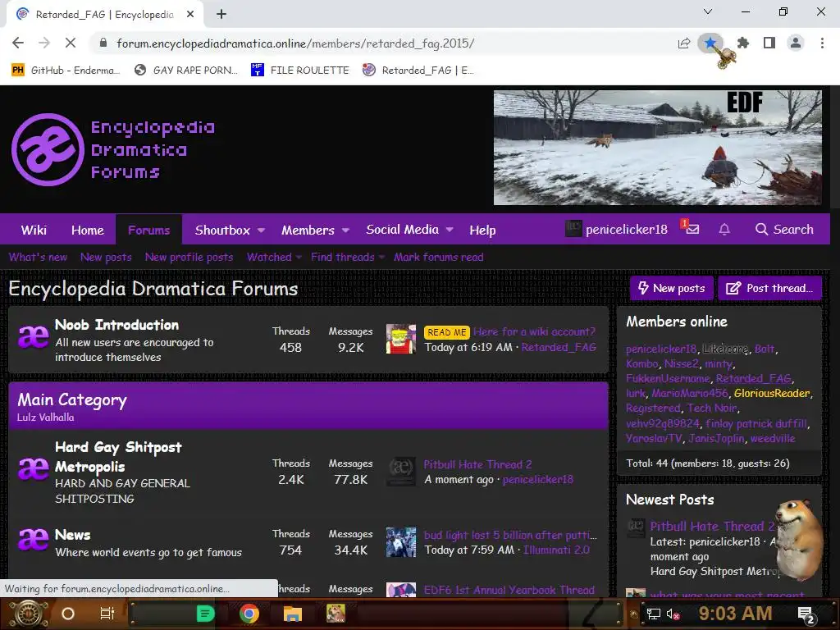Expand the Social Media dropdown arrow

click(450, 230)
